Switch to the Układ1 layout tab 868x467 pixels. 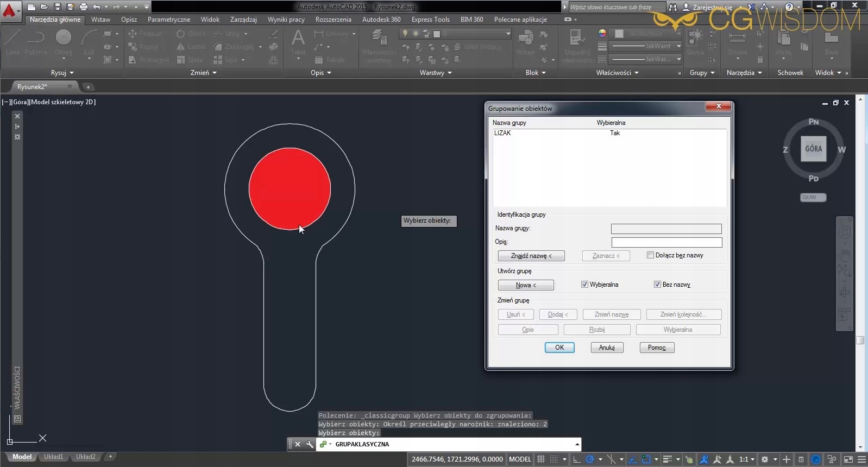click(x=53, y=457)
